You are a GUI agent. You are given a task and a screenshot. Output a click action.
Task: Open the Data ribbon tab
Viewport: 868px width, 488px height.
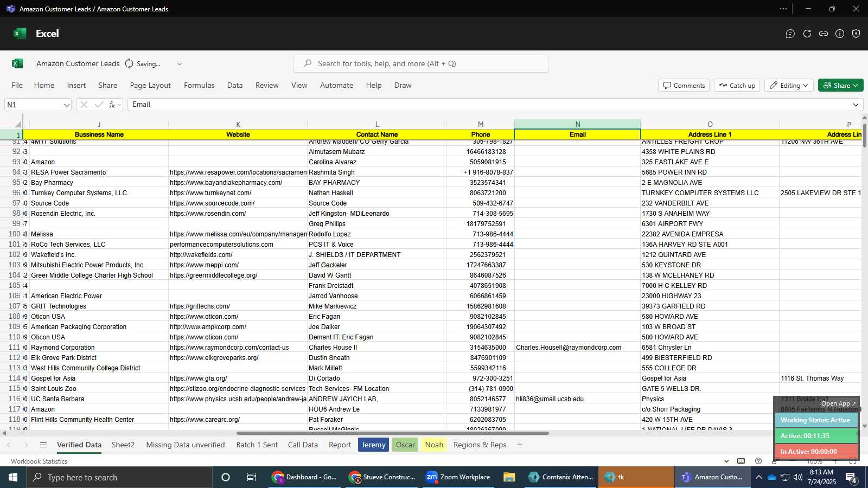(x=235, y=85)
